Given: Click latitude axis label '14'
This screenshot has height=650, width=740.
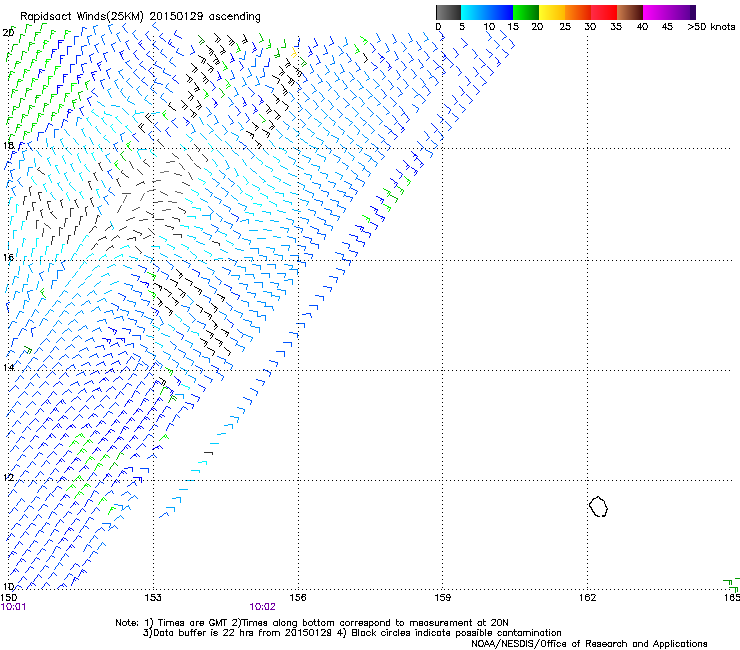Looking at the screenshot, I should click(x=8, y=367).
